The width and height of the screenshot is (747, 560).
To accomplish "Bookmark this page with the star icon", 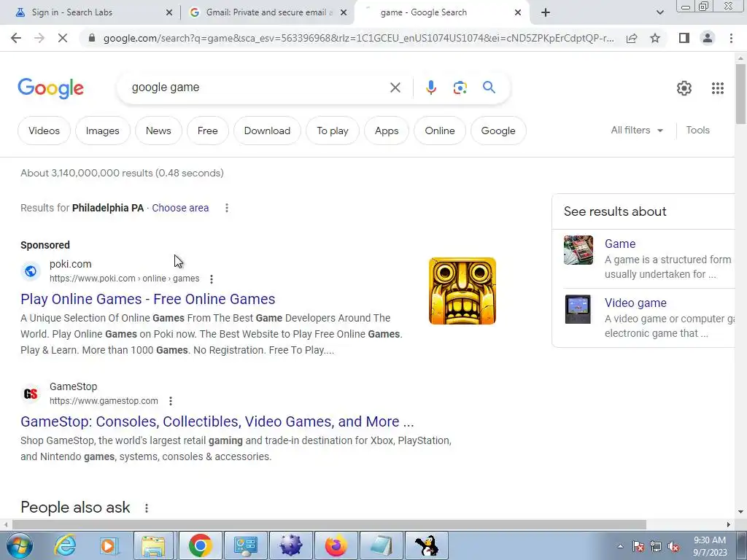I will coord(655,38).
